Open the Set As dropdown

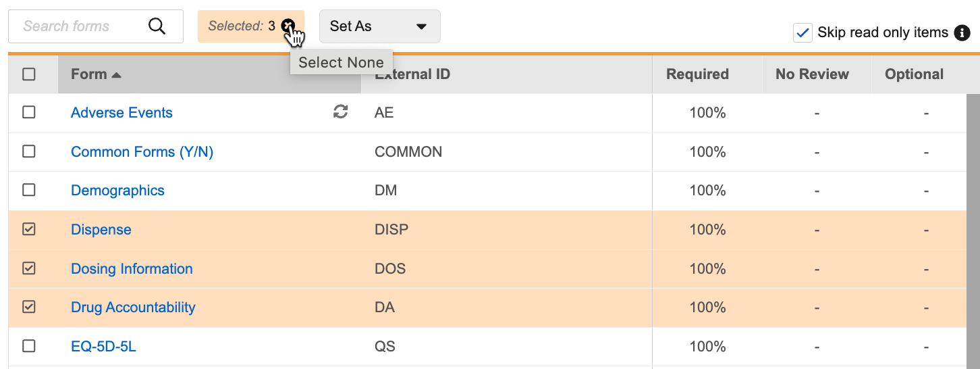(x=379, y=26)
